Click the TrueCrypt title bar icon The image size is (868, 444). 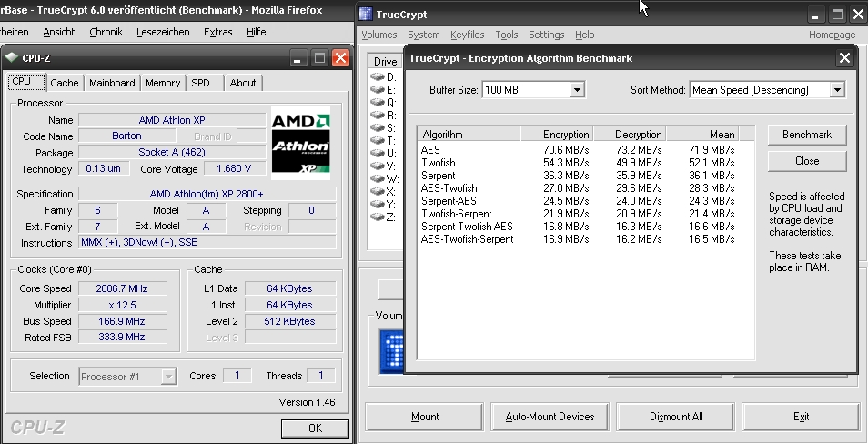click(366, 15)
